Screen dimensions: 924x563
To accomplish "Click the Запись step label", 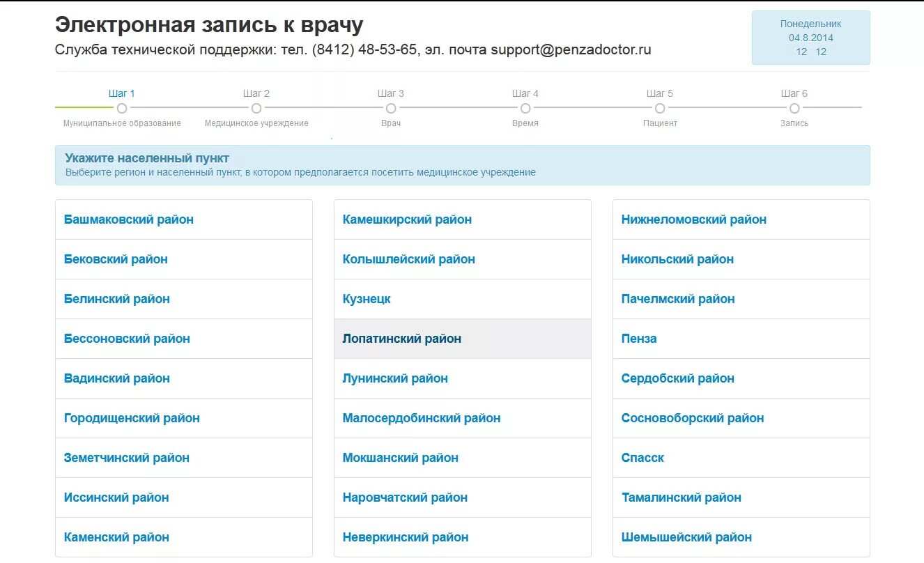I will (x=794, y=123).
